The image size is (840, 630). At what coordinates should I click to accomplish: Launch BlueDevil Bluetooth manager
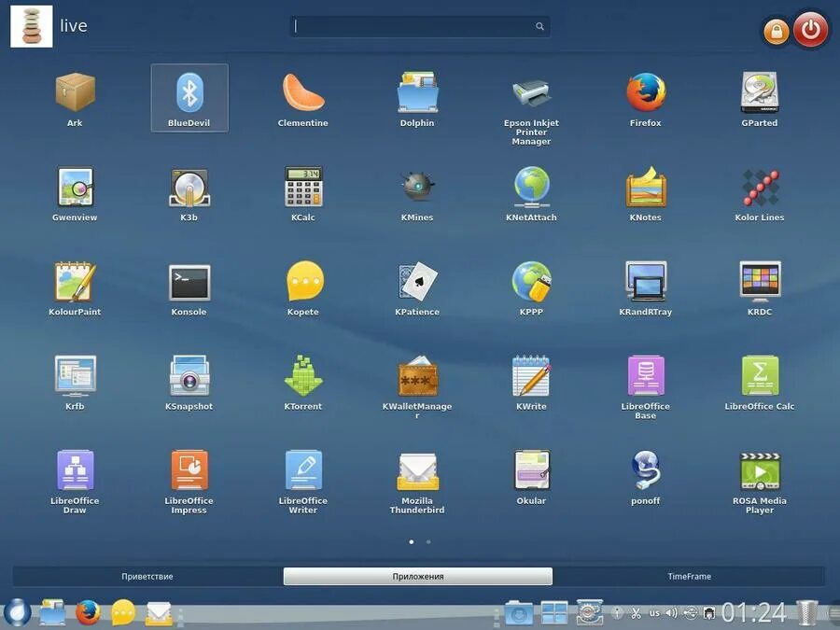coord(189,98)
